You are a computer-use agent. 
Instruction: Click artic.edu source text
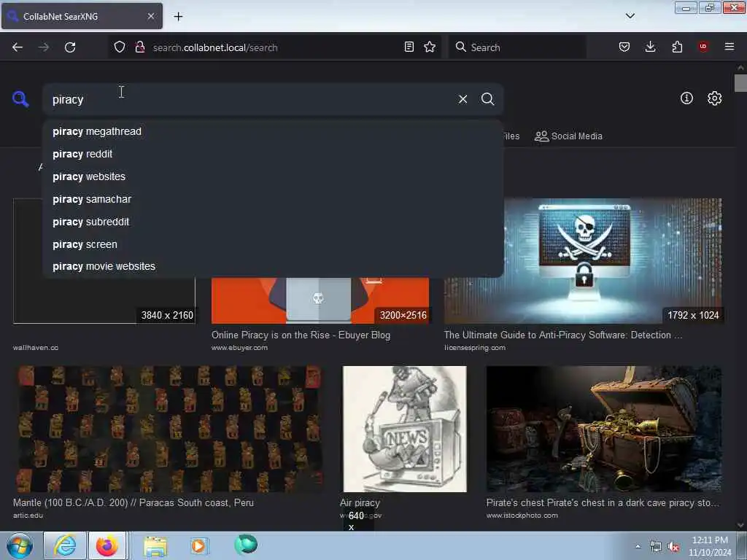[28, 516]
